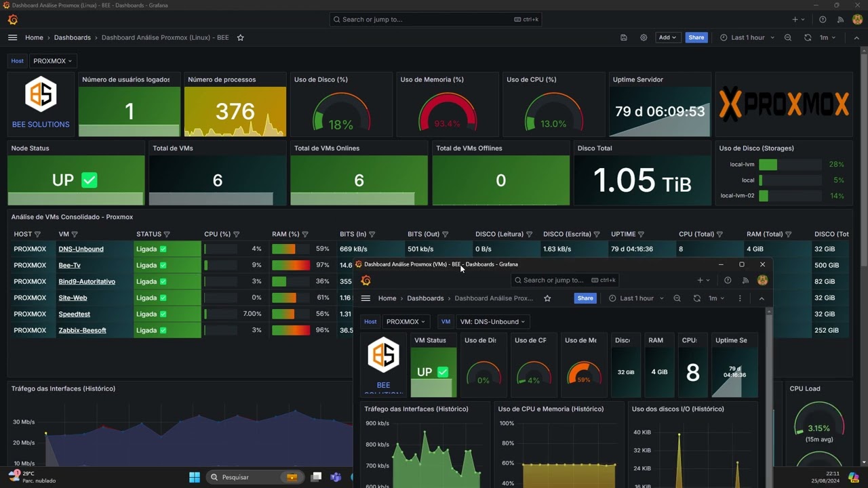Screen dimensions: 868x488
Task: Click main search or jump field
Action: (x=435, y=20)
